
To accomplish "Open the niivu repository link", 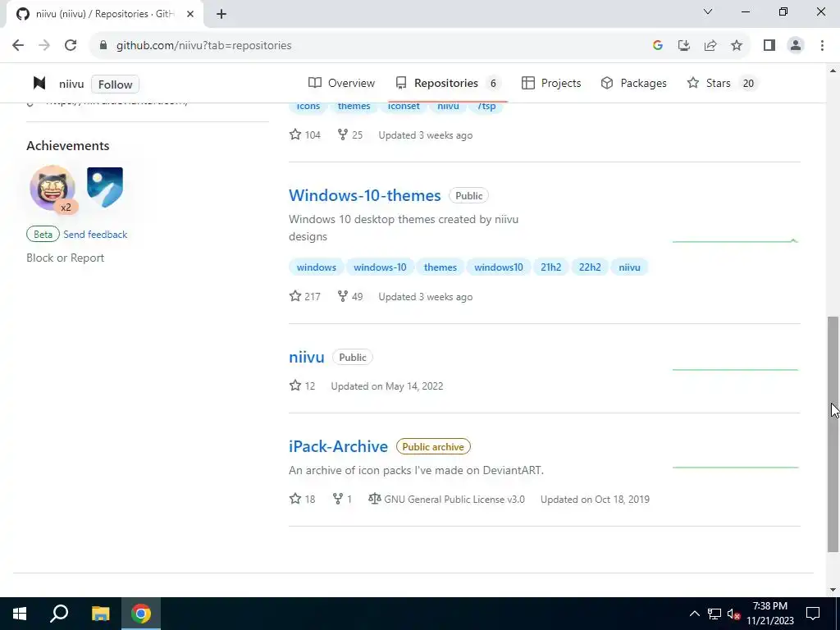I will (307, 358).
